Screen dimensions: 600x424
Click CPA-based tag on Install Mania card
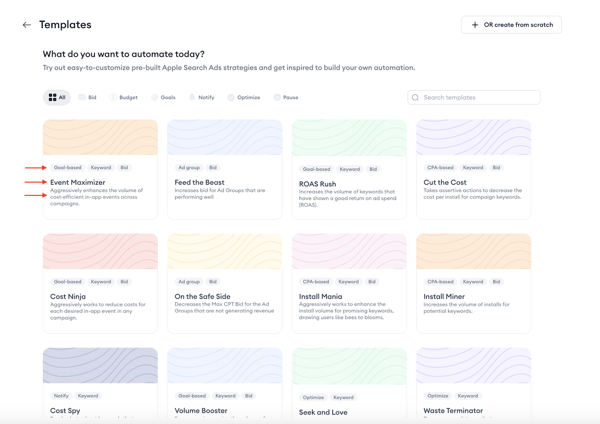pyautogui.click(x=316, y=282)
